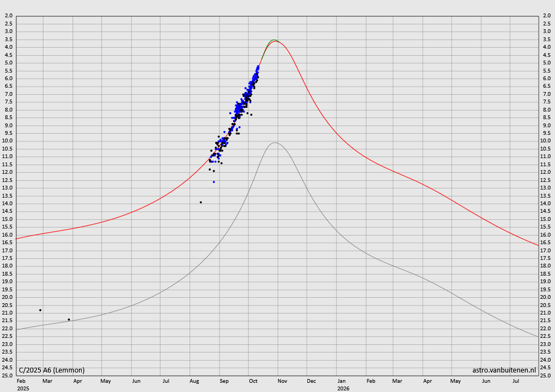Image resolution: width=555 pixels, height=392 pixels.
Task: Click the 2025 year label
Action: pos(23,389)
